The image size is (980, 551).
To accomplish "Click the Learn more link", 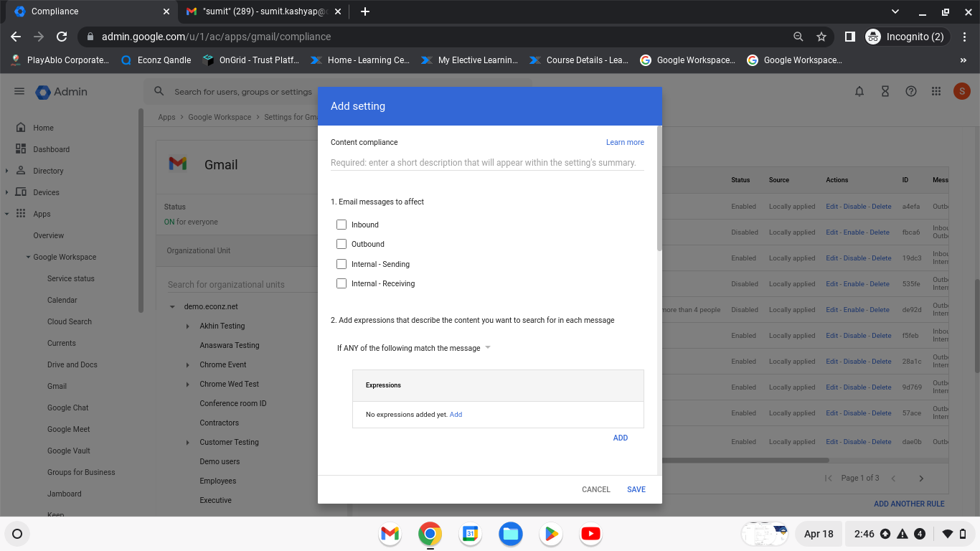I will click(625, 142).
